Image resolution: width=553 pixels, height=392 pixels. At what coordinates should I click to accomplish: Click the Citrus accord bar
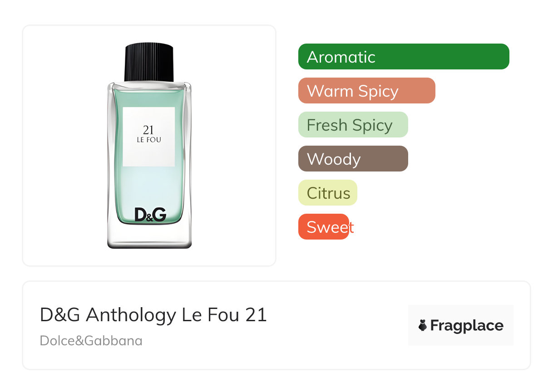pyautogui.click(x=328, y=193)
